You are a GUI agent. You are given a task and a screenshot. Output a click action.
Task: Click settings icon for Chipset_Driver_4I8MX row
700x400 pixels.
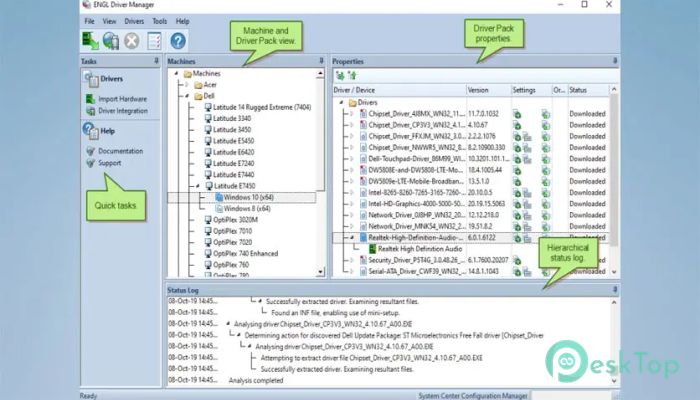click(x=517, y=114)
